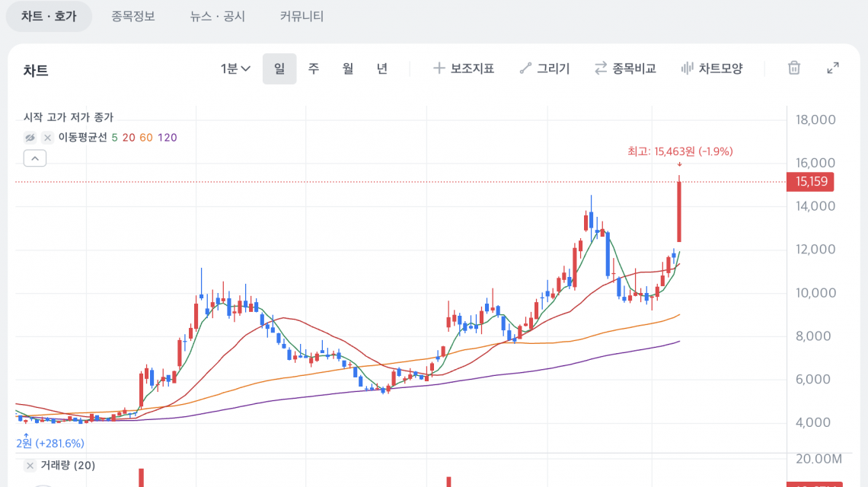Image resolution: width=868 pixels, height=487 pixels.
Task: Remove the 이동평균선 indicator
Action: pyautogui.click(x=48, y=138)
